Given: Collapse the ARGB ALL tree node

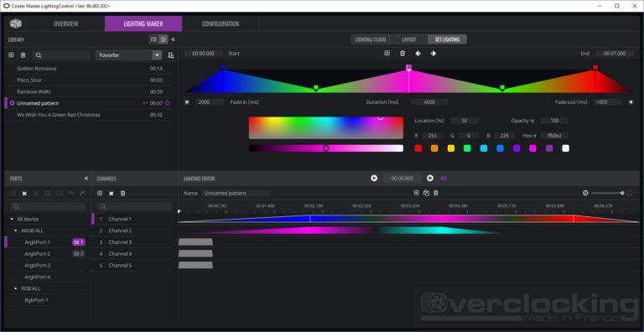Looking at the screenshot, I should [x=16, y=231].
